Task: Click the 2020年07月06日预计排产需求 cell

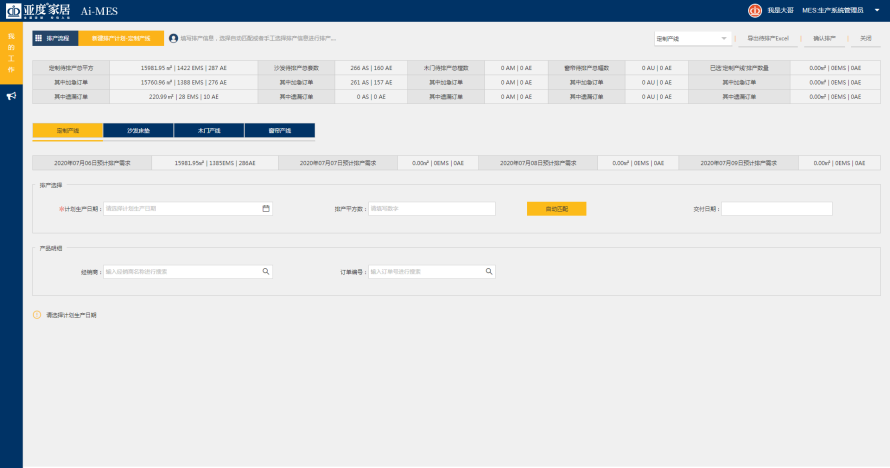Action: (x=92, y=163)
